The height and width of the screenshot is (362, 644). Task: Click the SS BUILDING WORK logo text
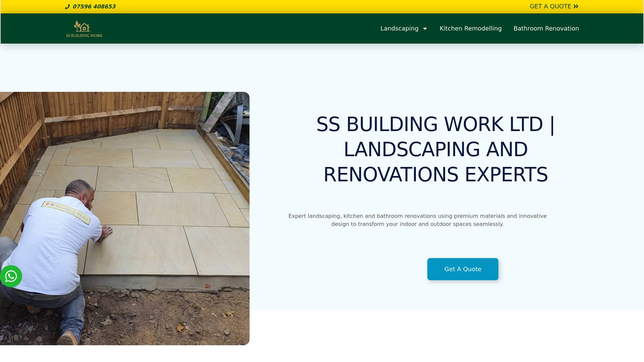[x=84, y=36]
